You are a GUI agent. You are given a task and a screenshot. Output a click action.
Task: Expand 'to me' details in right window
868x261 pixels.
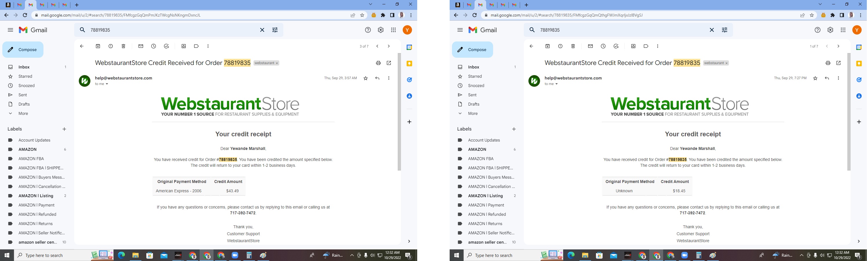click(556, 84)
